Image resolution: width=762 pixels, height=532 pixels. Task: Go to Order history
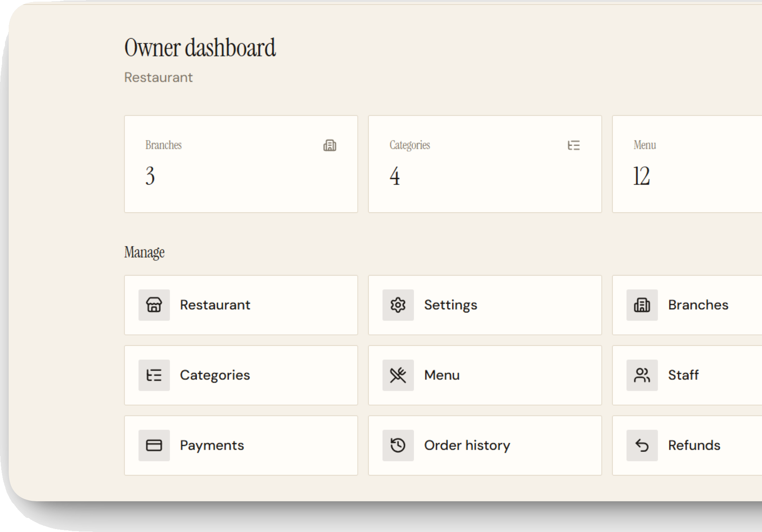485,445
